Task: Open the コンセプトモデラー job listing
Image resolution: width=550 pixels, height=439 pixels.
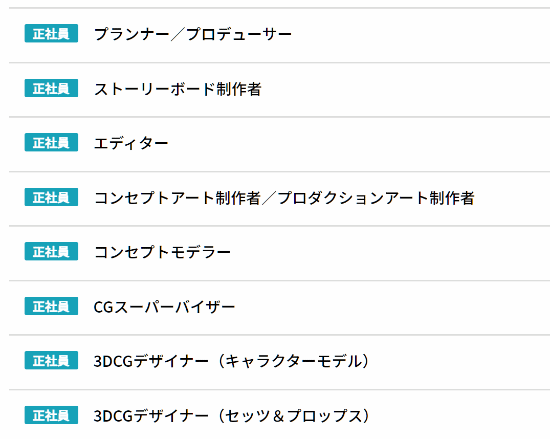Action: [x=162, y=252]
